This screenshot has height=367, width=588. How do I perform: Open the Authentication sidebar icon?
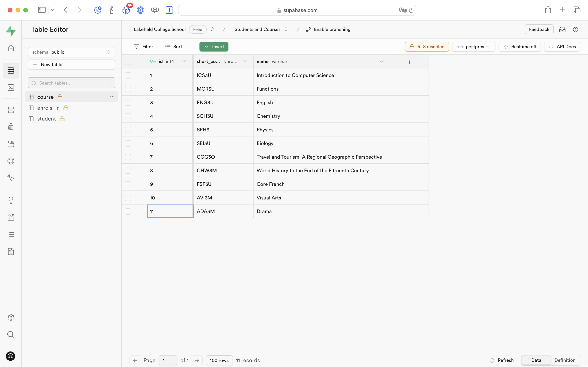(11, 127)
